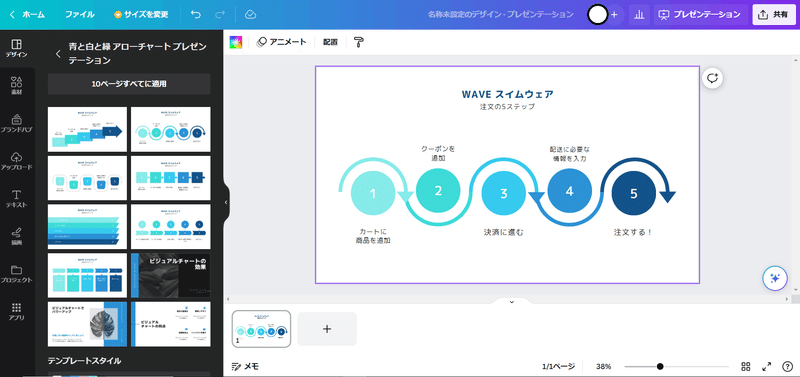This screenshot has width=800, height=377.
Task: Open the 38% zoom level menu
Action: coord(604,366)
